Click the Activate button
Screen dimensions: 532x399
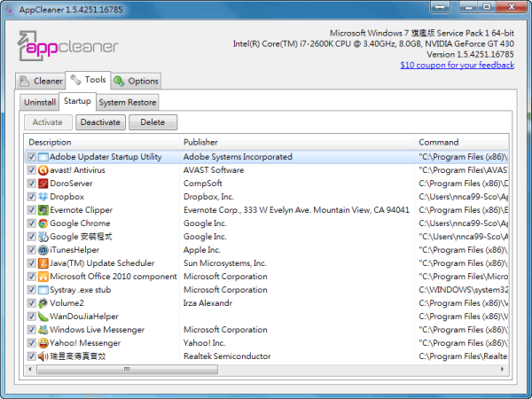(x=48, y=122)
